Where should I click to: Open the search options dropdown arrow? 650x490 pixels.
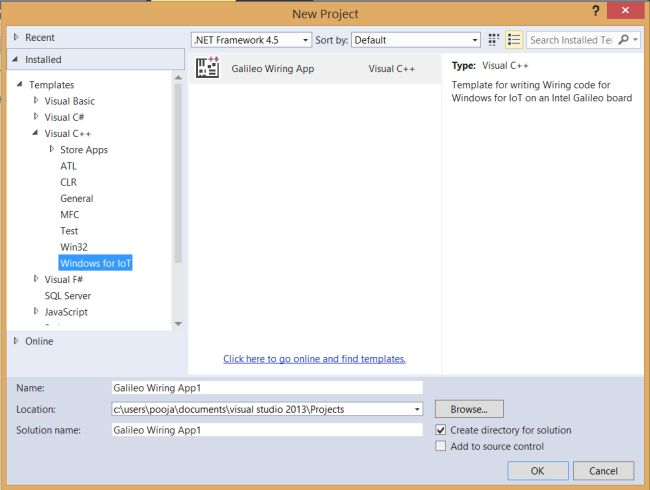(635, 40)
